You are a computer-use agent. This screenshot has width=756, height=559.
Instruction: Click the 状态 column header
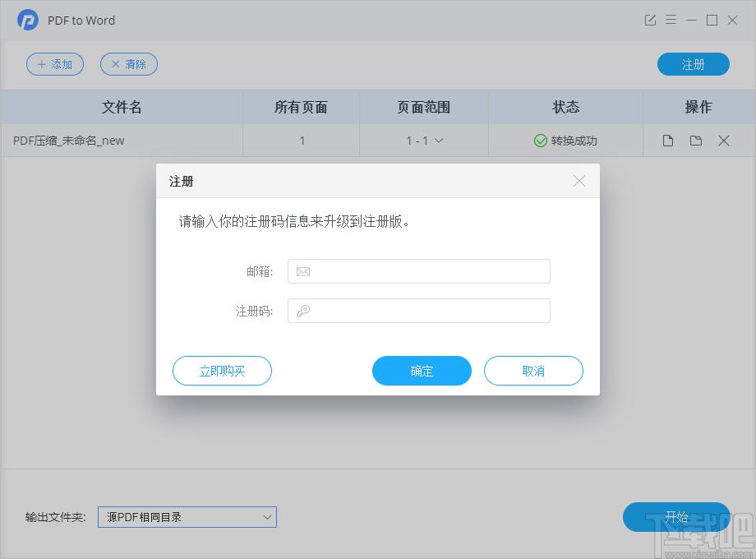coord(565,107)
